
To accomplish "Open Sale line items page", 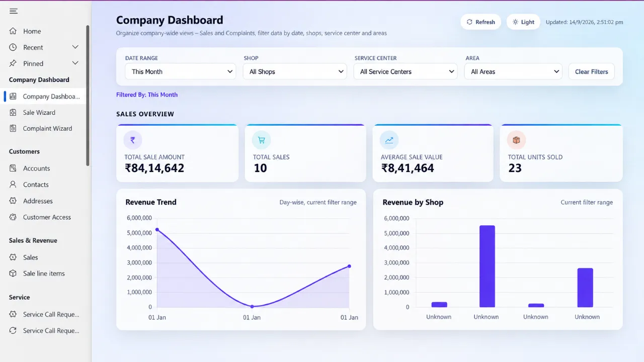I will [44, 274].
